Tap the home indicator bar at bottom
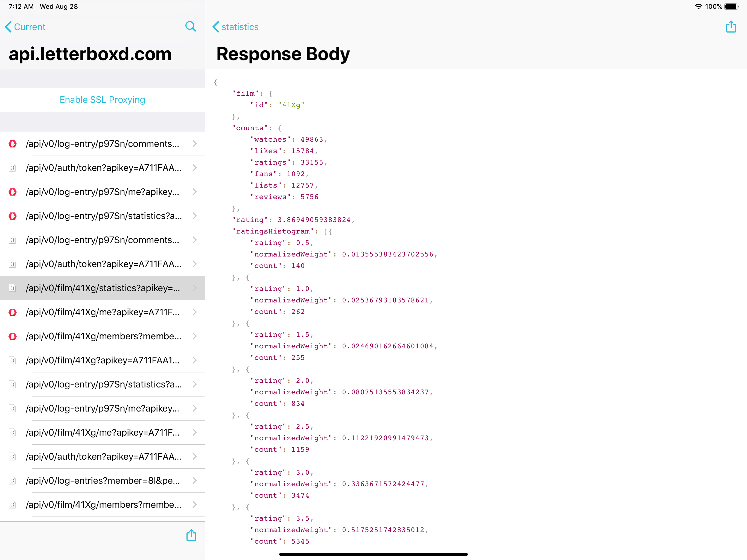747x560 pixels. [x=373, y=554]
